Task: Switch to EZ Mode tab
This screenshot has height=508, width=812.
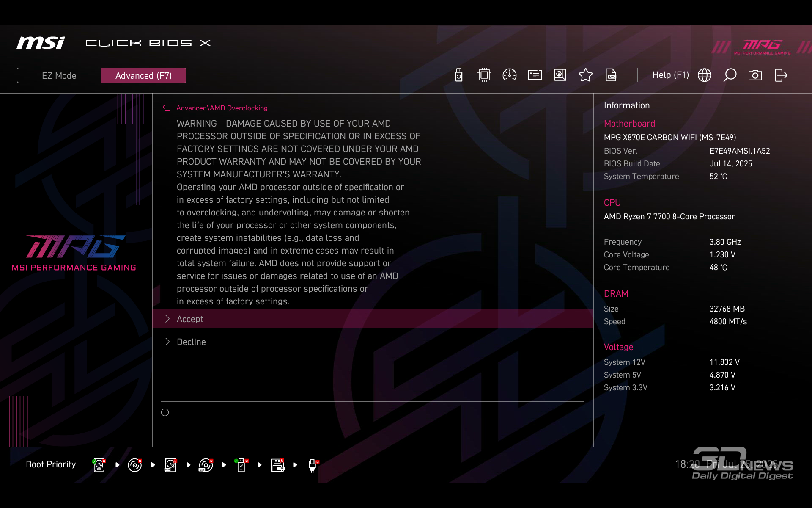Action: click(x=59, y=75)
